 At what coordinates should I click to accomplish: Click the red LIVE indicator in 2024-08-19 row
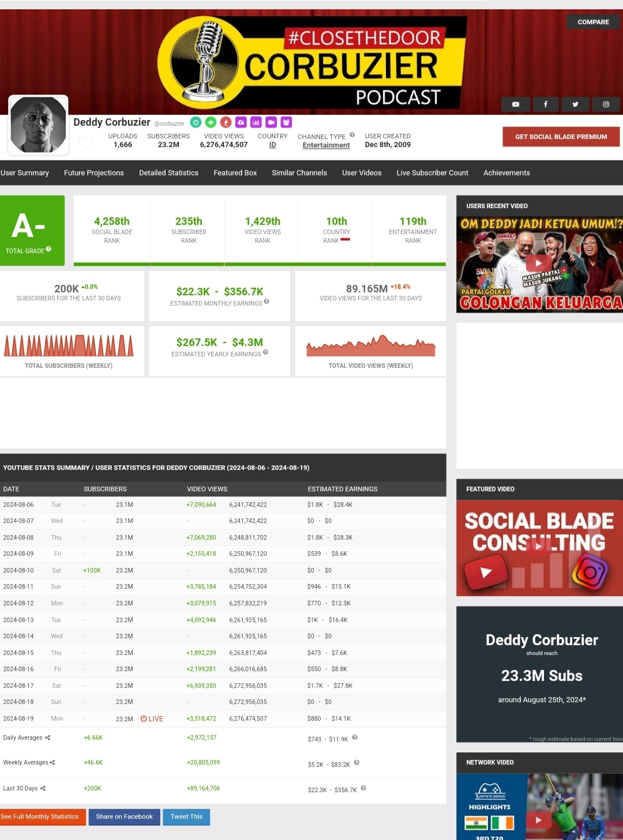click(152, 719)
